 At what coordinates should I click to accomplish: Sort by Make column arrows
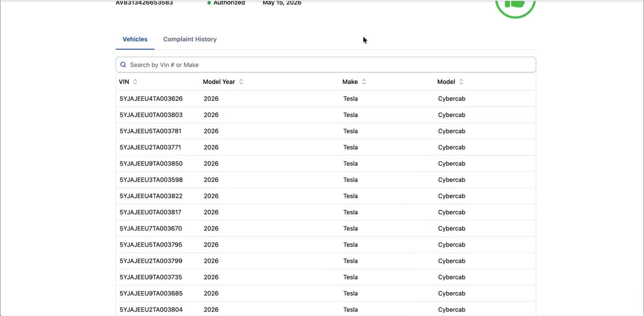364,82
